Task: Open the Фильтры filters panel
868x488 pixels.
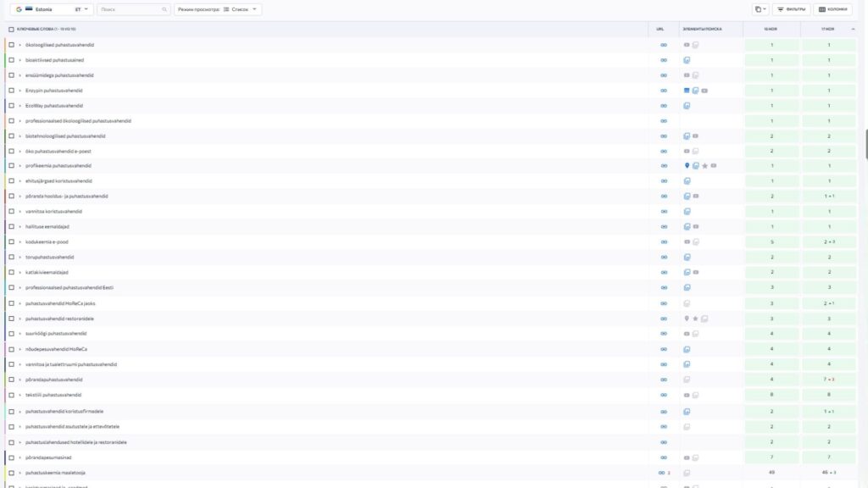Action: [x=791, y=9]
